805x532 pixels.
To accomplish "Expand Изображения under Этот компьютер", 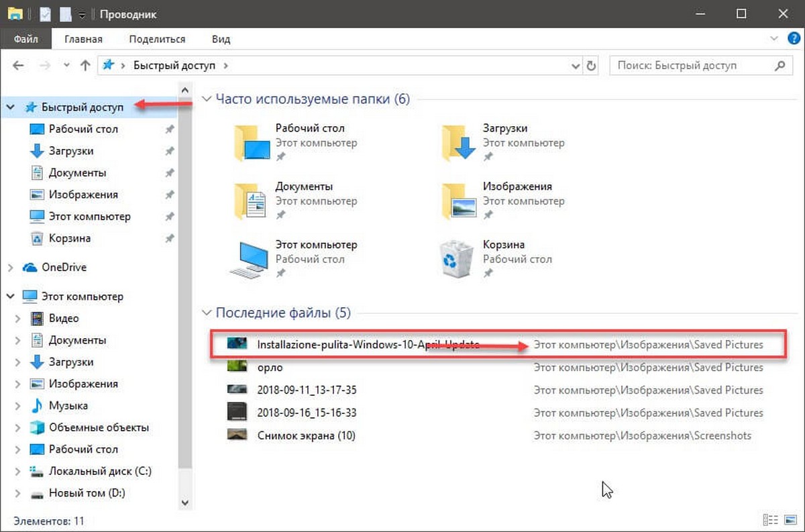I will [19, 384].
